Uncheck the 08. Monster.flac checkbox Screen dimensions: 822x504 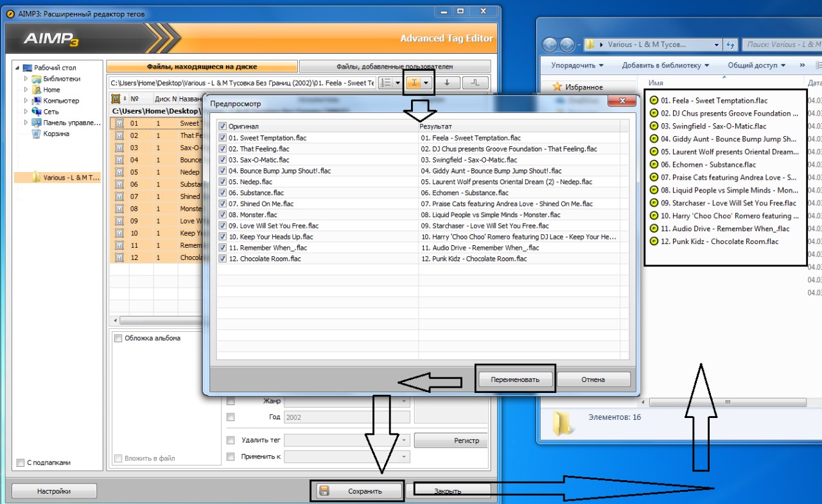pyautogui.click(x=223, y=214)
